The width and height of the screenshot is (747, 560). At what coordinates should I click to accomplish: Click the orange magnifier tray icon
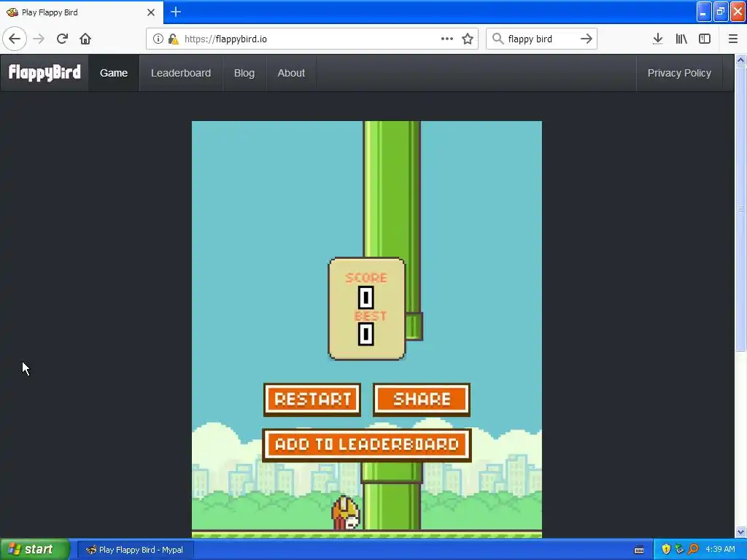point(693,549)
